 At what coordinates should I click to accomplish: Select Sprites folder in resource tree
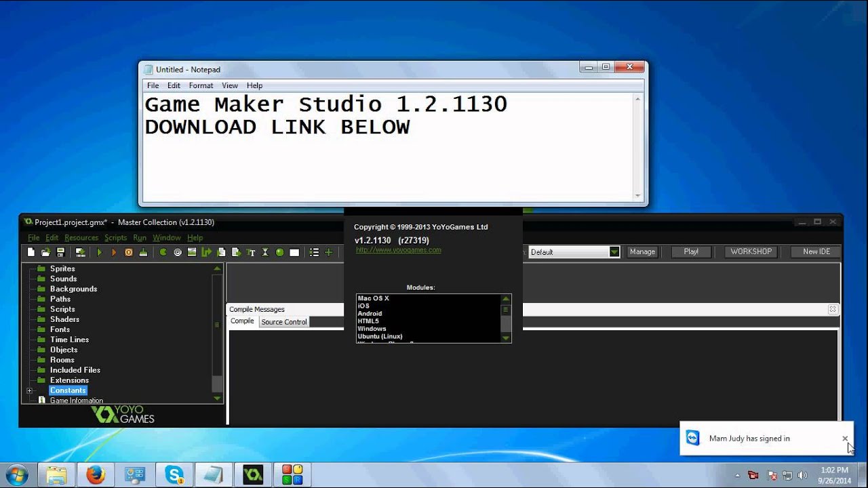62,268
